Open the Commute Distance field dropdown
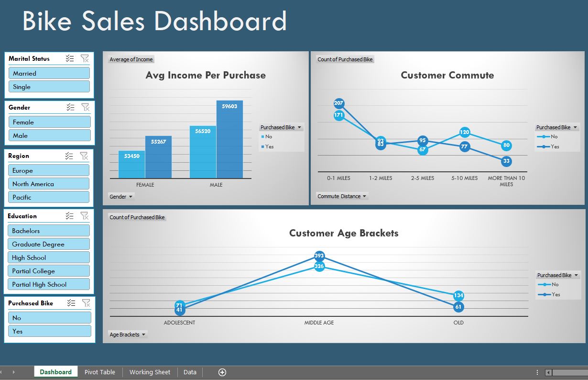This screenshot has height=380, width=588. click(342, 196)
